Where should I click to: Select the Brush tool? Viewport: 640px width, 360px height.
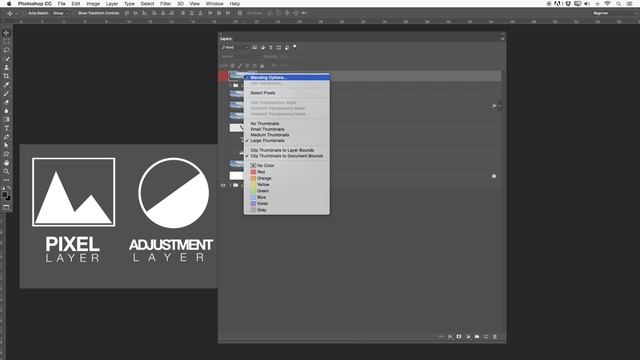[6, 93]
